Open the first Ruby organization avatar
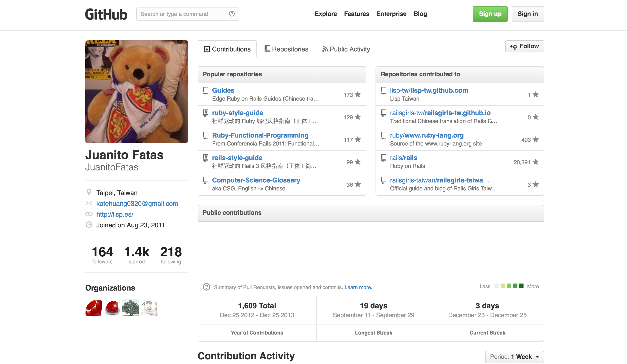The width and height of the screenshot is (627, 364). pyautogui.click(x=94, y=308)
